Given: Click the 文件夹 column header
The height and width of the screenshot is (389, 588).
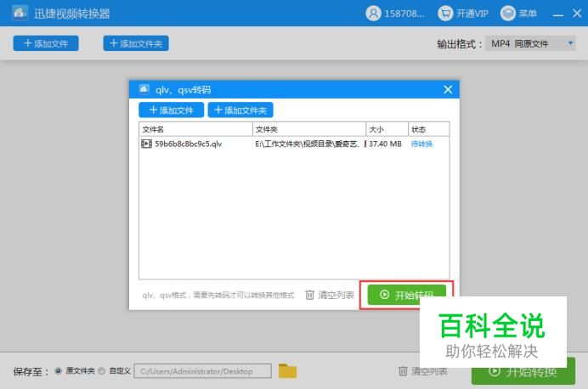Looking at the screenshot, I should (309, 129).
